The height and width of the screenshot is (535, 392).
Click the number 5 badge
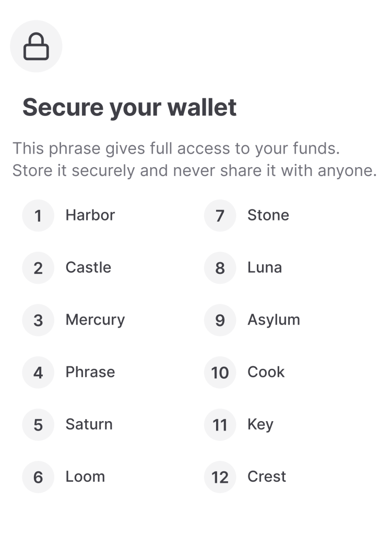[x=38, y=425]
